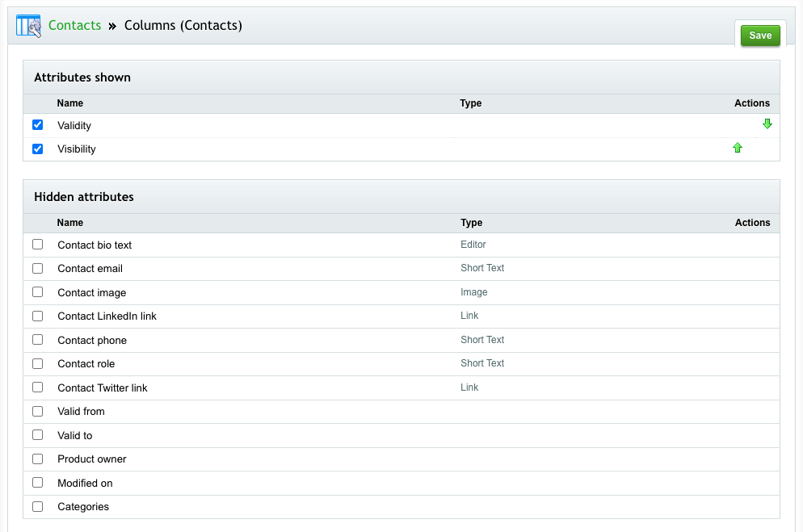
Task: Check the Contact image attribute
Action: point(37,292)
